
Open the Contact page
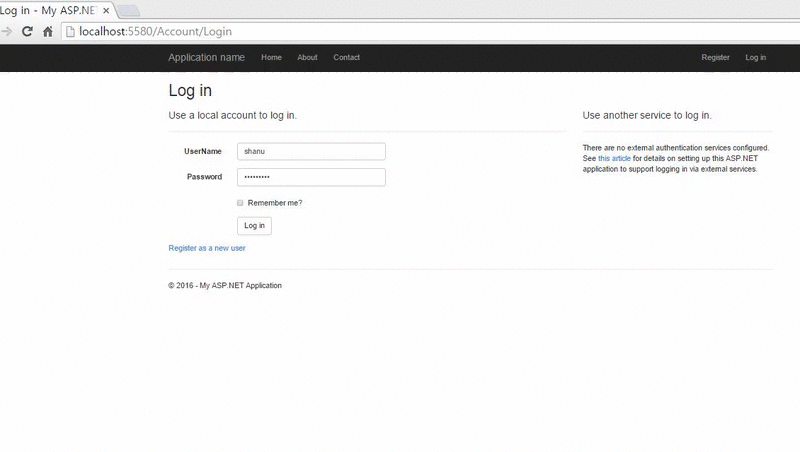pos(346,58)
